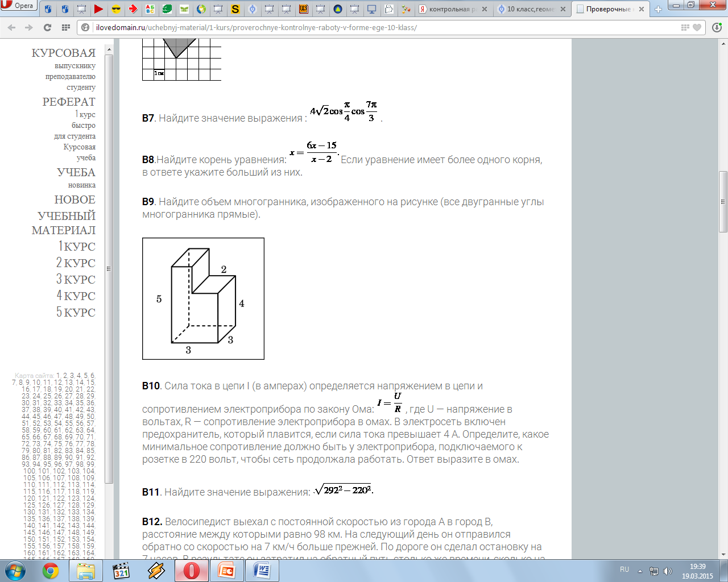Click the B7 cosine expression formula image
The width and height of the screenshot is (728, 582).
[344, 111]
